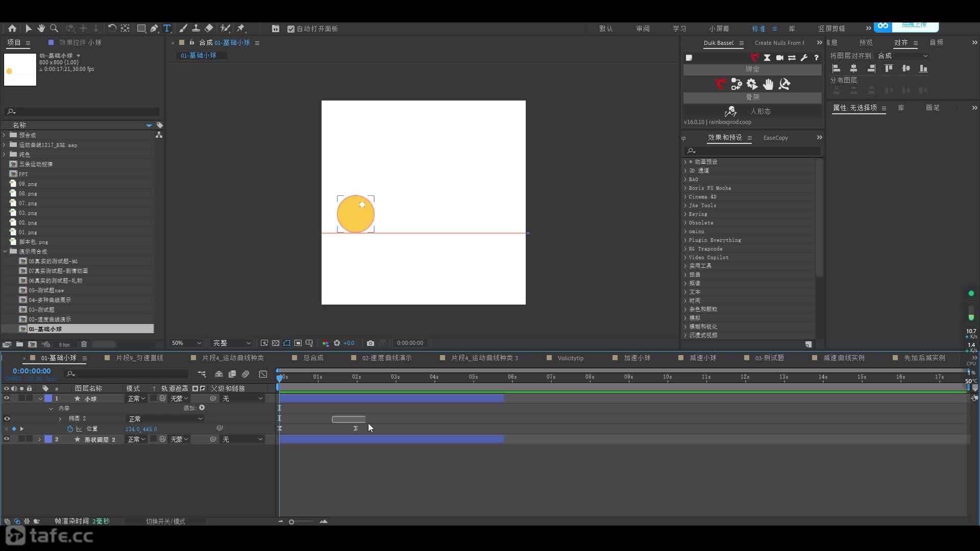
Task: Select the Hand tool in the top toolbar
Action: click(x=41, y=29)
